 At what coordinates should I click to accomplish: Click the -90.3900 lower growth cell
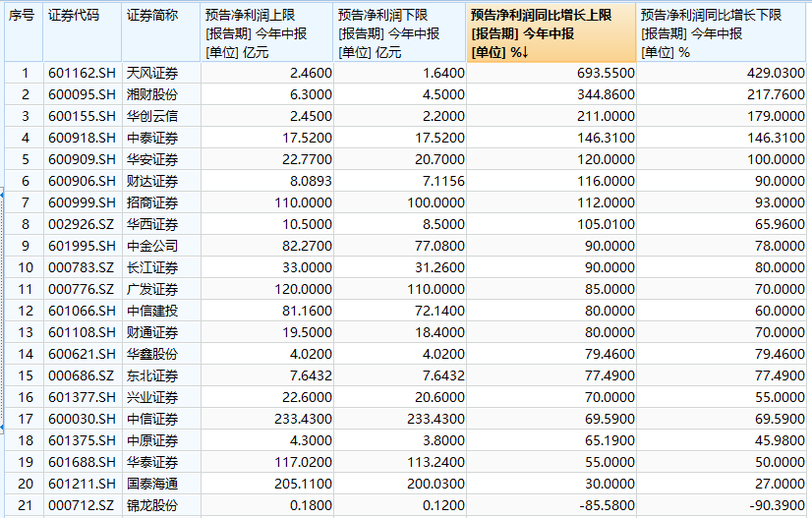(x=722, y=505)
